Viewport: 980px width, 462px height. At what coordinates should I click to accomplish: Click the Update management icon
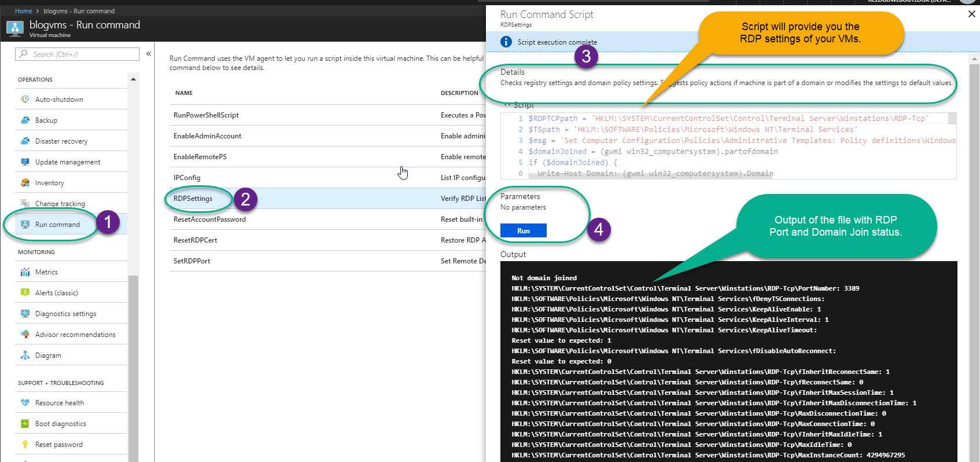coord(25,162)
